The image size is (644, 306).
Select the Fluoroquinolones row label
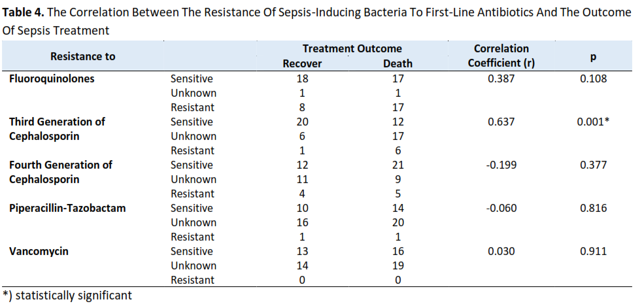coord(52,78)
